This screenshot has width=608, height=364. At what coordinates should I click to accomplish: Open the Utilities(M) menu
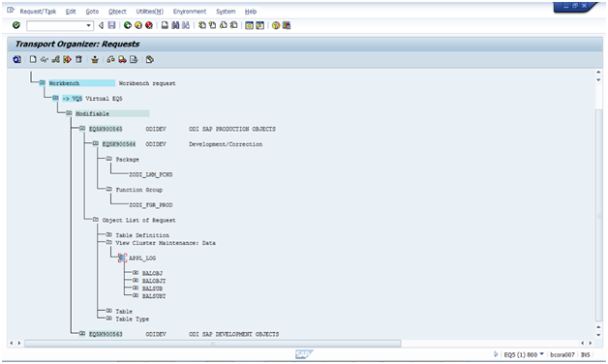[x=150, y=12]
